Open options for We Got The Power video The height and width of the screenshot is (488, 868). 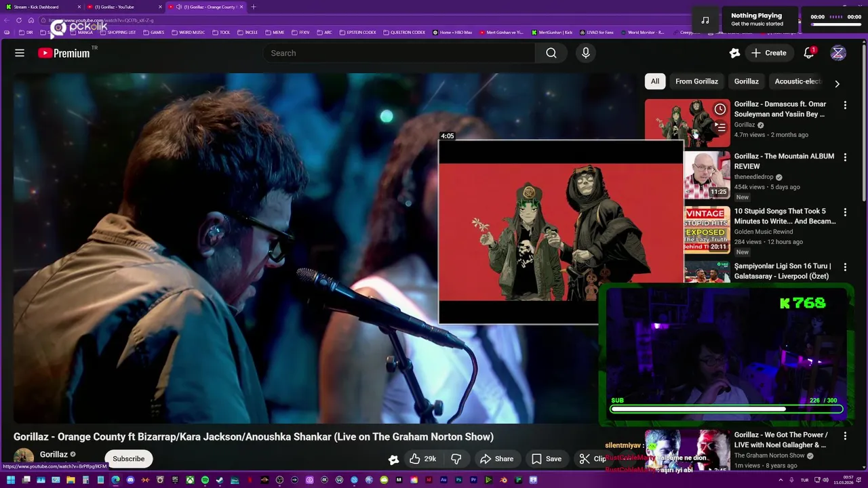click(x=845, y=436)
